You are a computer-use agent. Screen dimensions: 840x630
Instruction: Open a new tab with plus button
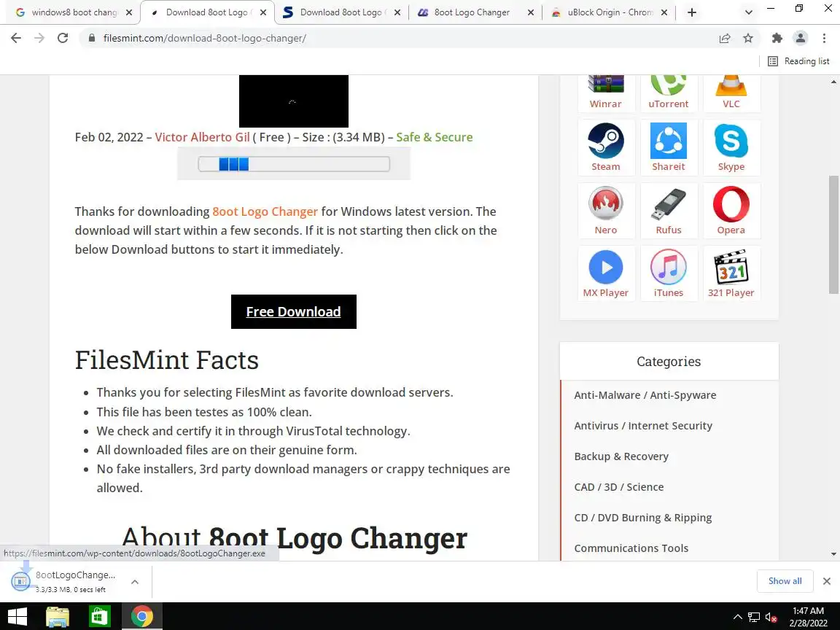click(691, 12)
